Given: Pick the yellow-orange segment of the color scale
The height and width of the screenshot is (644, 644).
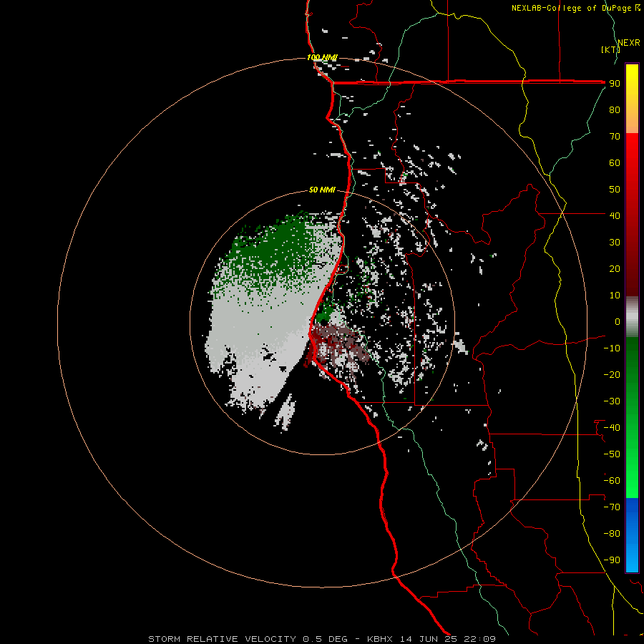Looking at the screenshot, I should point(632,99).
